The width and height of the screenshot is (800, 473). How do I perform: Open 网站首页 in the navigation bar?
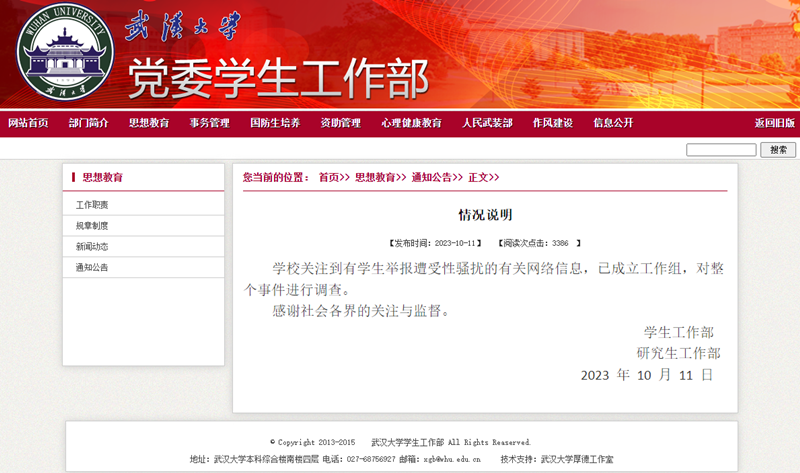click(28, 123)
